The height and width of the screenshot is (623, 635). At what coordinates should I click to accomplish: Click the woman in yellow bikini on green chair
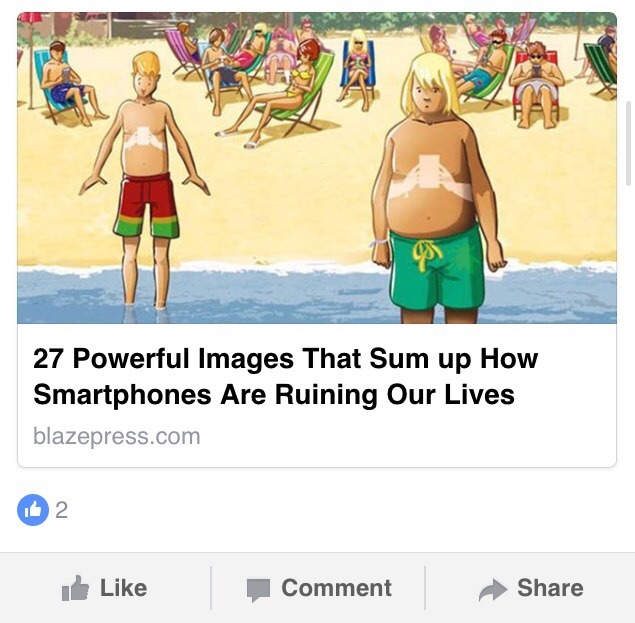pyautogui.click(x=279, y=91)
